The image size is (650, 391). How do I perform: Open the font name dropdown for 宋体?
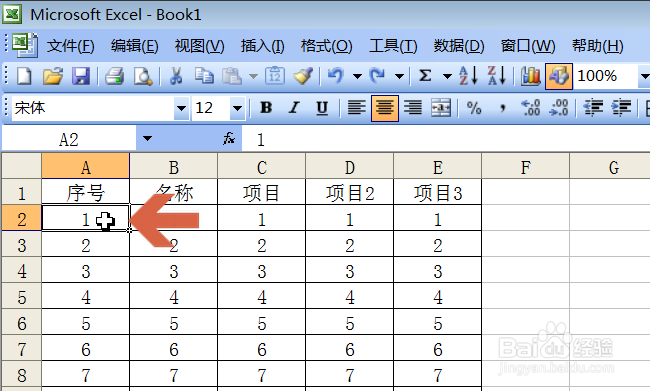181,108
